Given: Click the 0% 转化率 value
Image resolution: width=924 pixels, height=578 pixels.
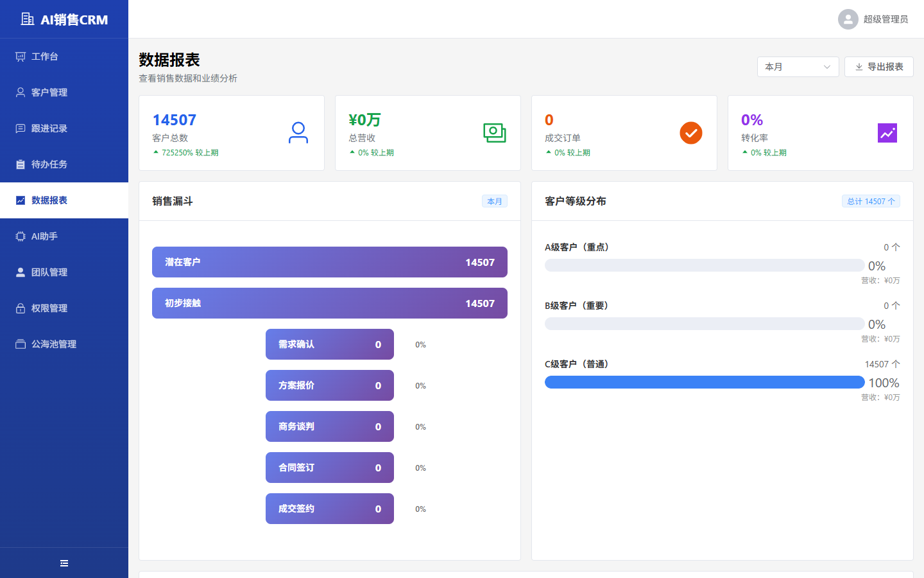Looking at the screenshot, I should pyautogui.click(x=752, y=120).
